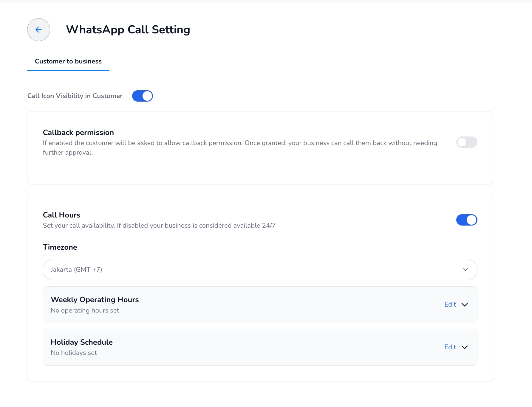Expand the Weekly Operating Hours chevron
Screen dimensions: 532x407
pos(465,305)
